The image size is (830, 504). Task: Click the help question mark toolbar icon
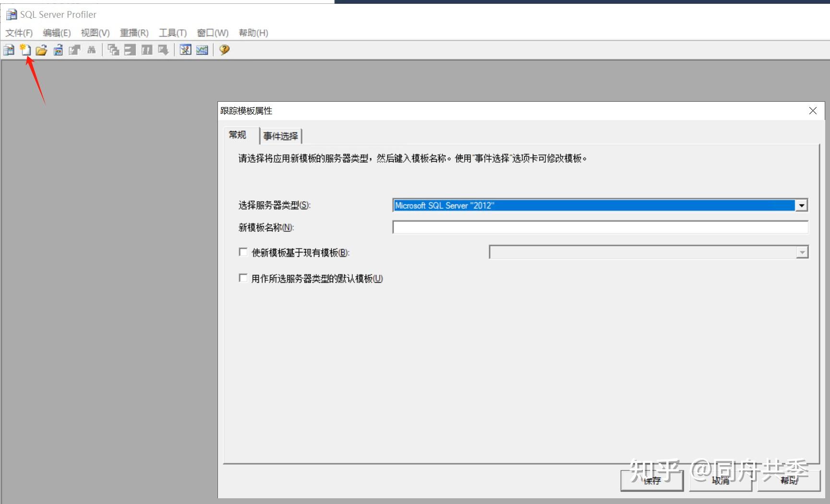point(223,50)
